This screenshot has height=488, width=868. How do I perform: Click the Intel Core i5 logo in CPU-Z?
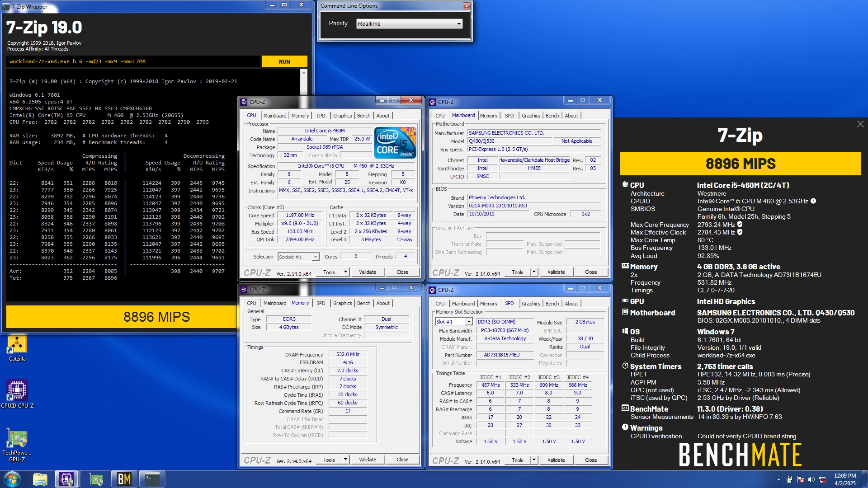pos(395,143)
